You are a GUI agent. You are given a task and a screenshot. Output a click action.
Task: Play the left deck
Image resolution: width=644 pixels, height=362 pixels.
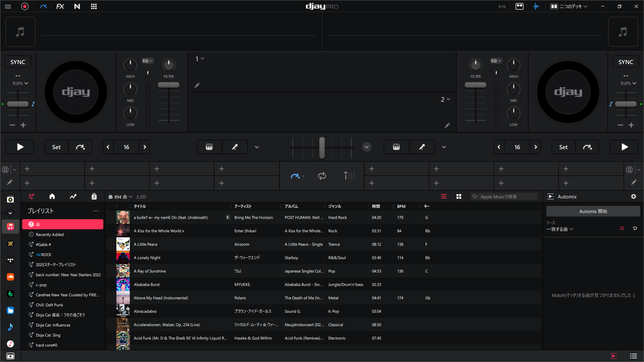(20, 147)
